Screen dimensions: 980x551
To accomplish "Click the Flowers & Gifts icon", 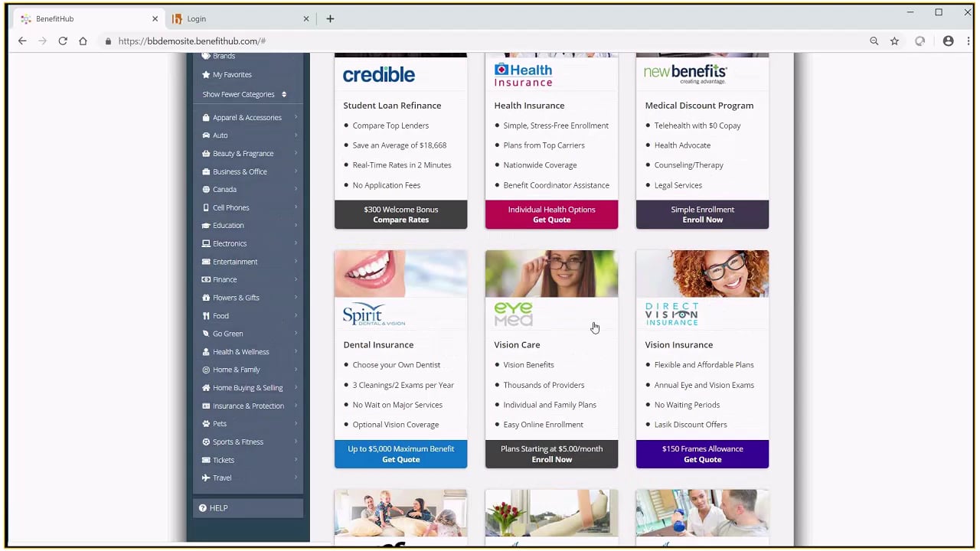I will [x=206, y=298].
